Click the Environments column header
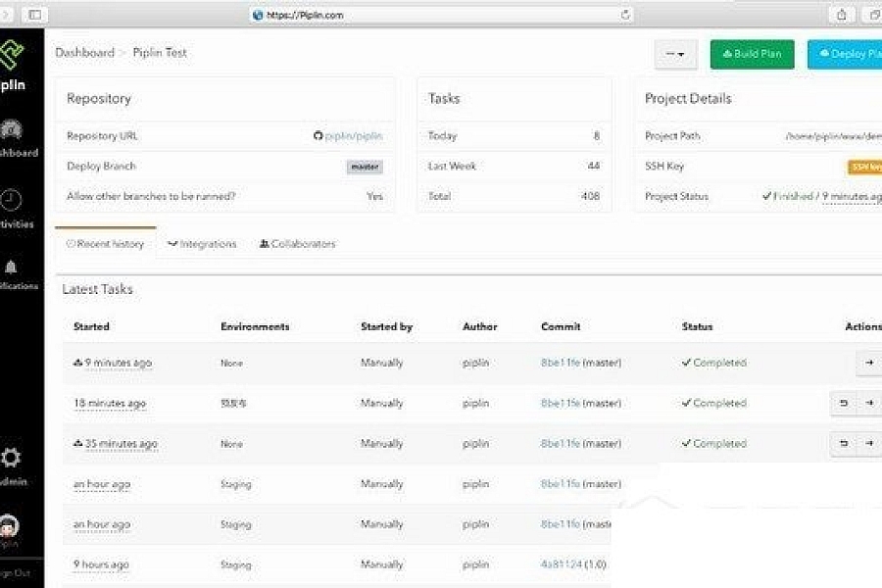882x588 pixels. [x=255, y=326]
